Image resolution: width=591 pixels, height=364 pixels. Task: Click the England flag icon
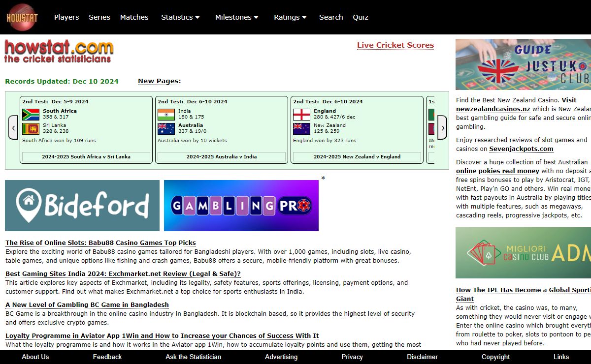(301, 115)
